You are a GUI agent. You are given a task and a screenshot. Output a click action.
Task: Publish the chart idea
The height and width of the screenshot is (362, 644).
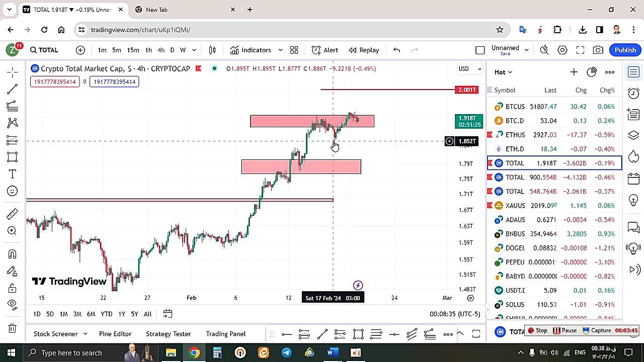[625, 50]
